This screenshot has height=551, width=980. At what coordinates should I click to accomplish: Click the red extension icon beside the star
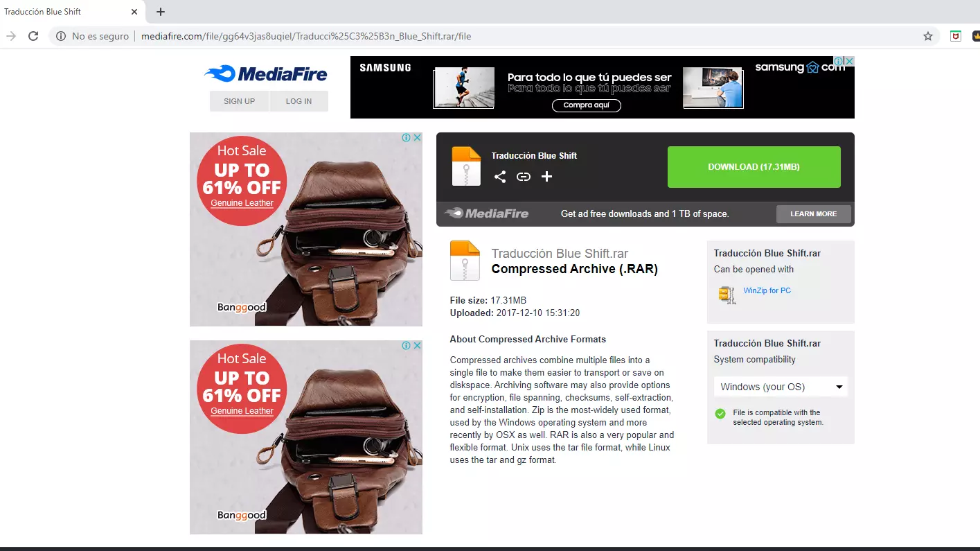[956, 36]
